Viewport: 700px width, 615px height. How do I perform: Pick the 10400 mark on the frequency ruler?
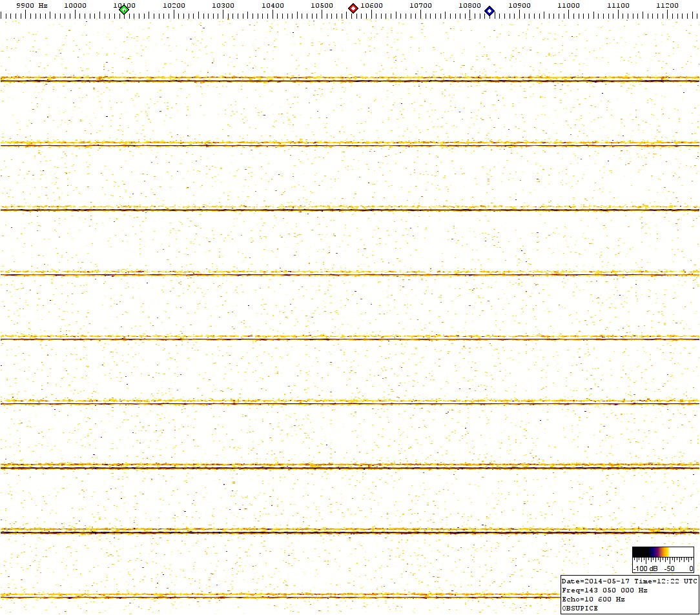point(273,5)
